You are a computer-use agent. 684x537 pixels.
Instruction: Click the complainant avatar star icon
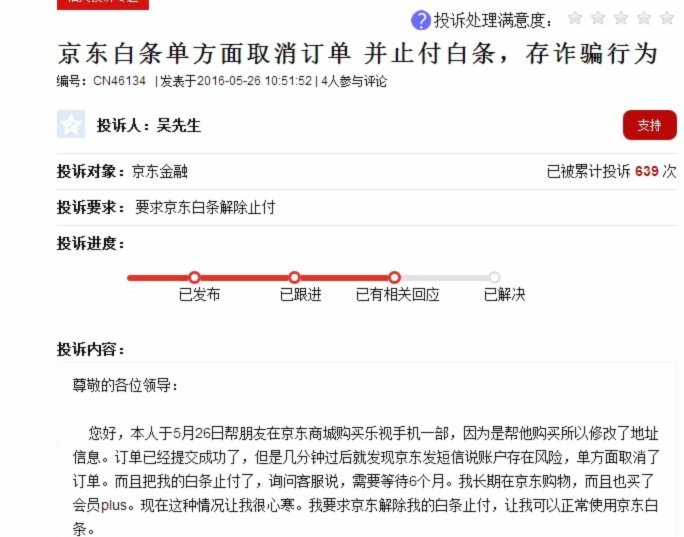pos(71,124)
